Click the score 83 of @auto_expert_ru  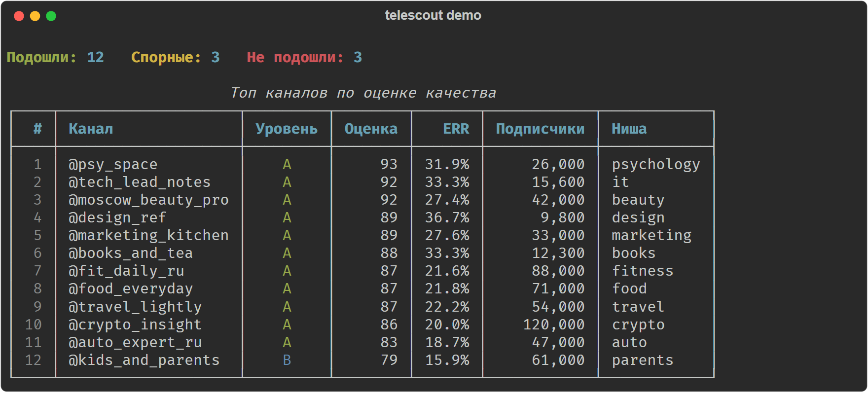click(x=389, y=342)
